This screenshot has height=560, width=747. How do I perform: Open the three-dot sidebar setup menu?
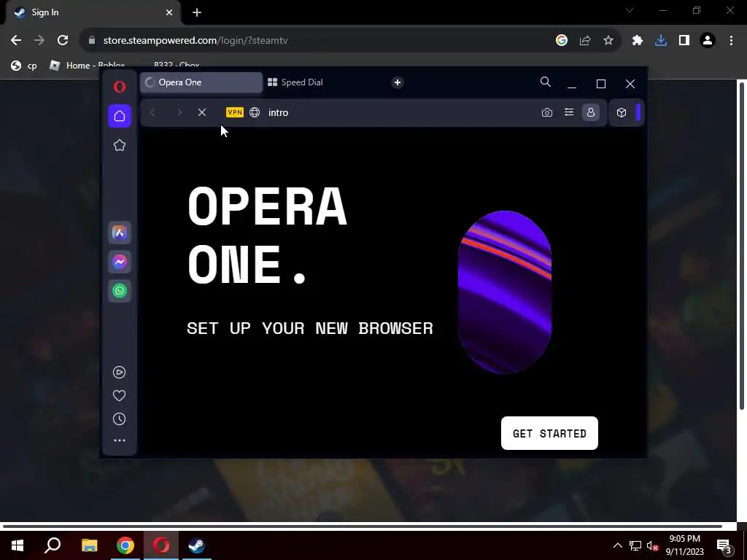120,440
